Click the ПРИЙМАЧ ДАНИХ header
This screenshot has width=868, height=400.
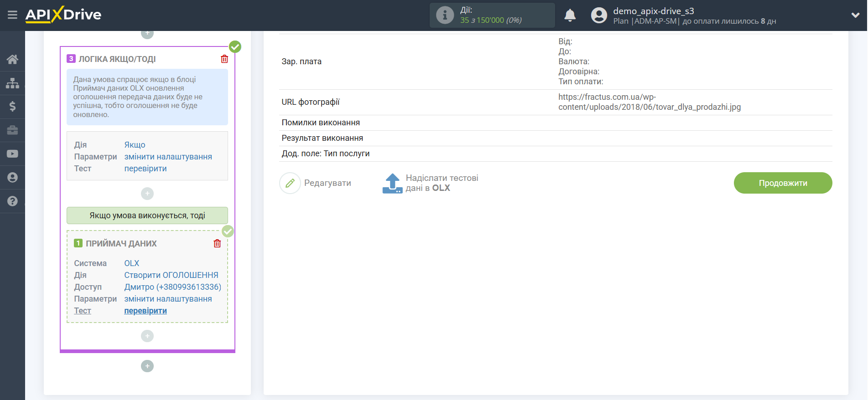click(121, 244)
